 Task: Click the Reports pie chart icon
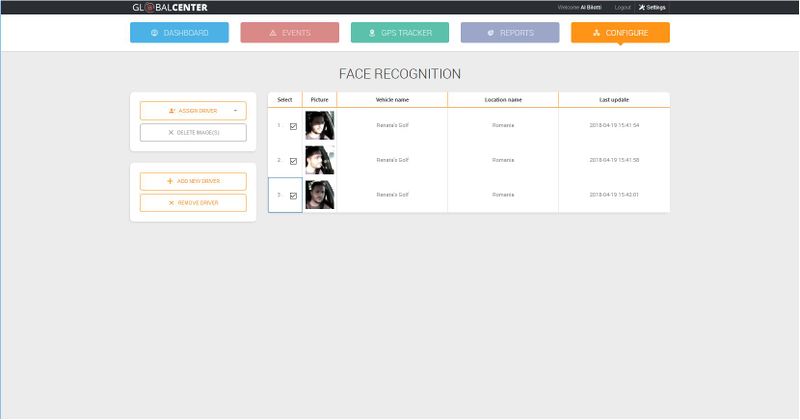[x=491, y=33]
